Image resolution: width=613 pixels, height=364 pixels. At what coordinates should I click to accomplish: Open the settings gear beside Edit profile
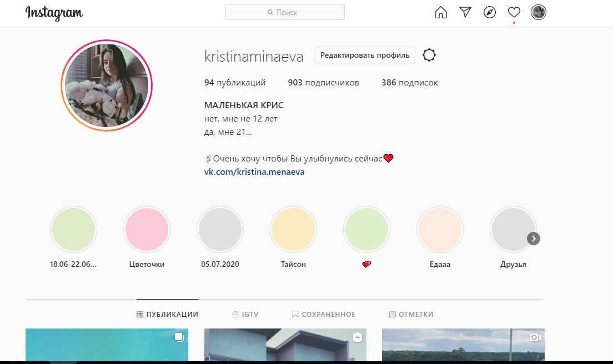(x=429, y=55)
